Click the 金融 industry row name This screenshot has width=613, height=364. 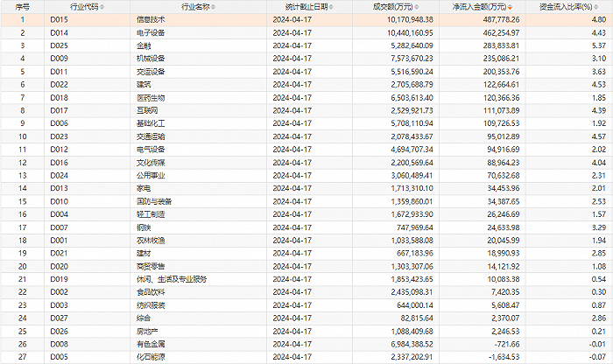[144, 45]
